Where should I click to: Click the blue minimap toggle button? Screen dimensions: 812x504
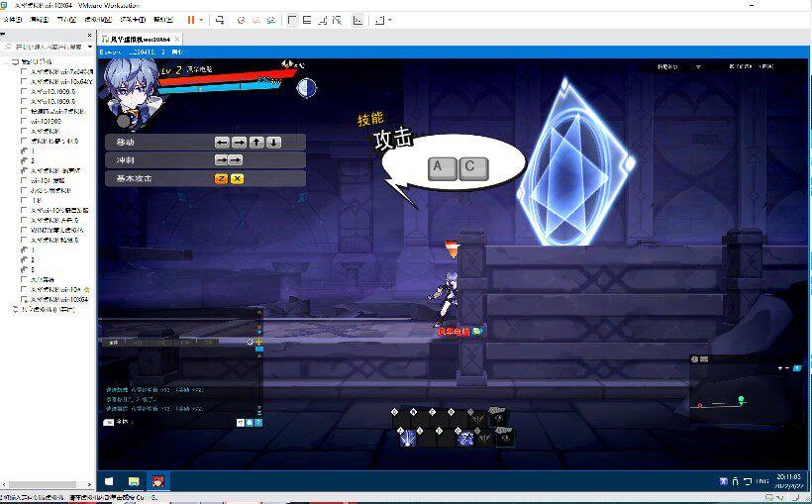[797, 368]
